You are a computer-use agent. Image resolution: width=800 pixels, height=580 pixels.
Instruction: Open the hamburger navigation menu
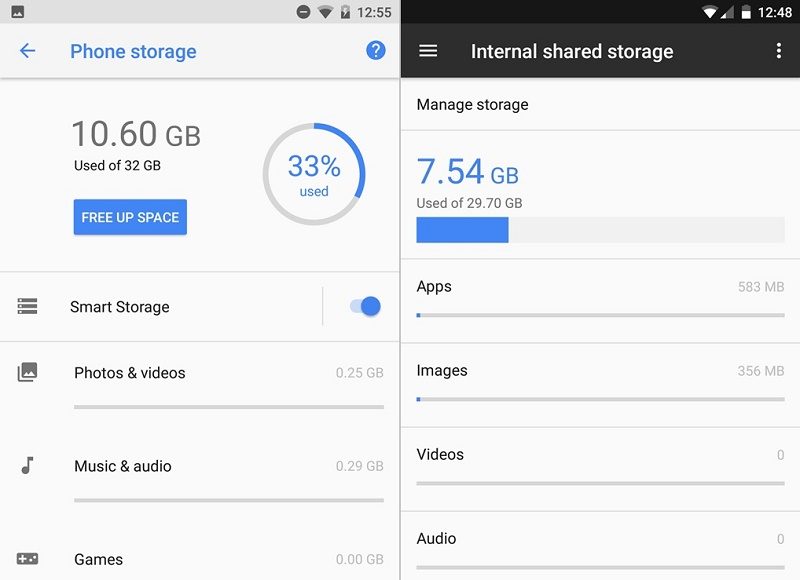tap(428, 51)
